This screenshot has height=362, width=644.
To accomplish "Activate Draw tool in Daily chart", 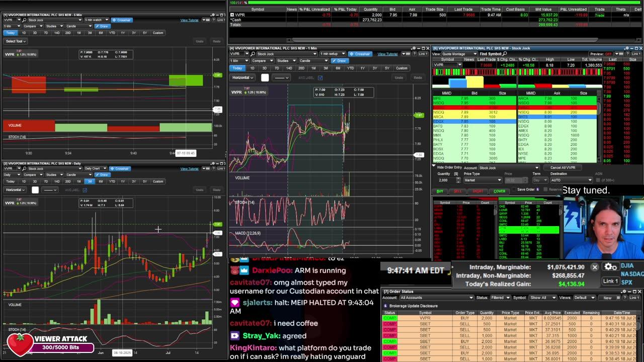I will [102, 174].
